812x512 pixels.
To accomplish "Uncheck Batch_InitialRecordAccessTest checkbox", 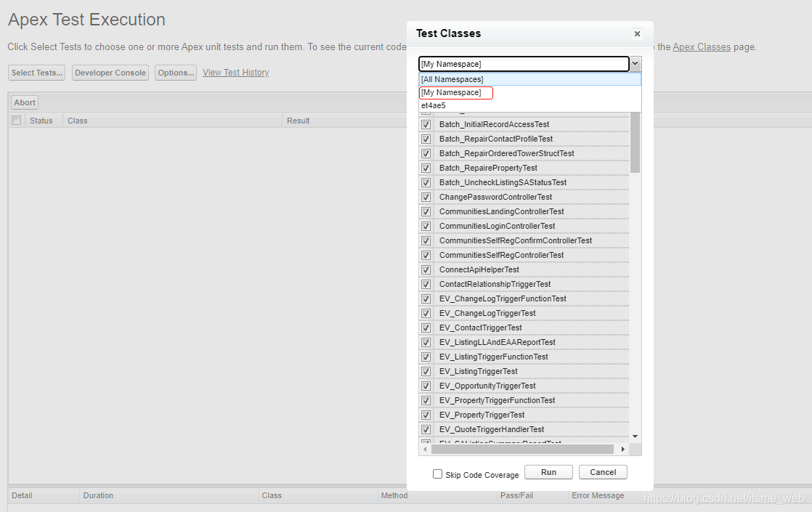I will [426, 125].
